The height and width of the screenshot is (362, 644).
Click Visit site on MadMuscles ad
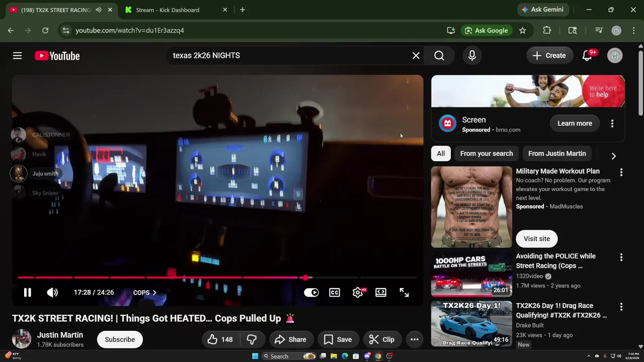coord(537,239)
